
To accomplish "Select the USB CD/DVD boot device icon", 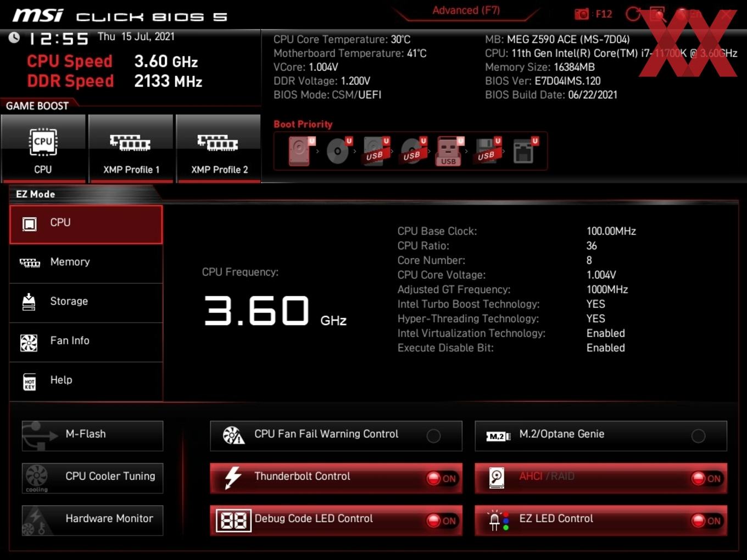I will 413,151.
